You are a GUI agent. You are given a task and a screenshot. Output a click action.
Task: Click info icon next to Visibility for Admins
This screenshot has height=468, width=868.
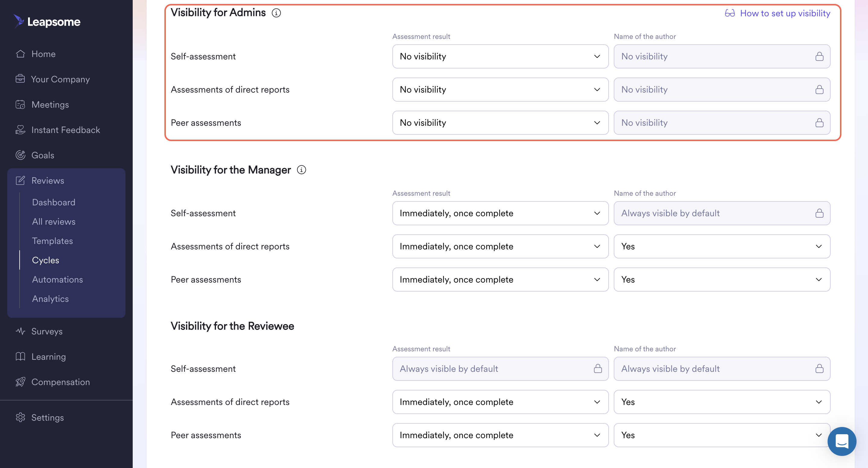coord(276,13)
